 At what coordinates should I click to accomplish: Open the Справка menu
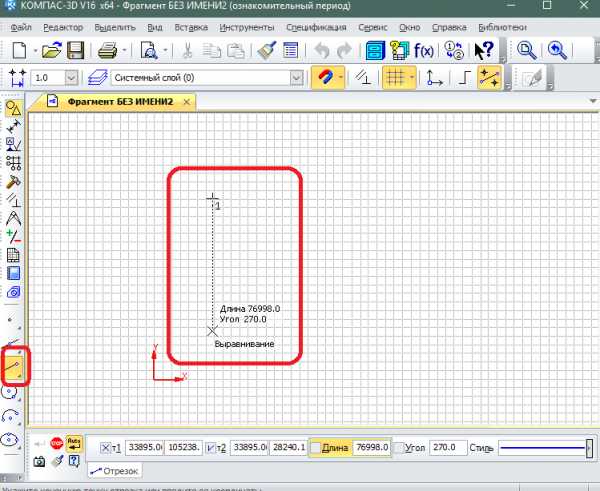point(449,28)
